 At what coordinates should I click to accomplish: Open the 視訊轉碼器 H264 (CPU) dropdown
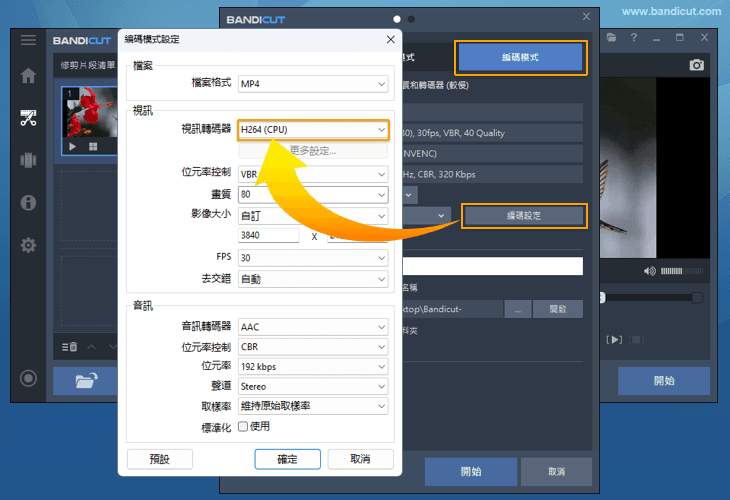[x=313, y=129]
